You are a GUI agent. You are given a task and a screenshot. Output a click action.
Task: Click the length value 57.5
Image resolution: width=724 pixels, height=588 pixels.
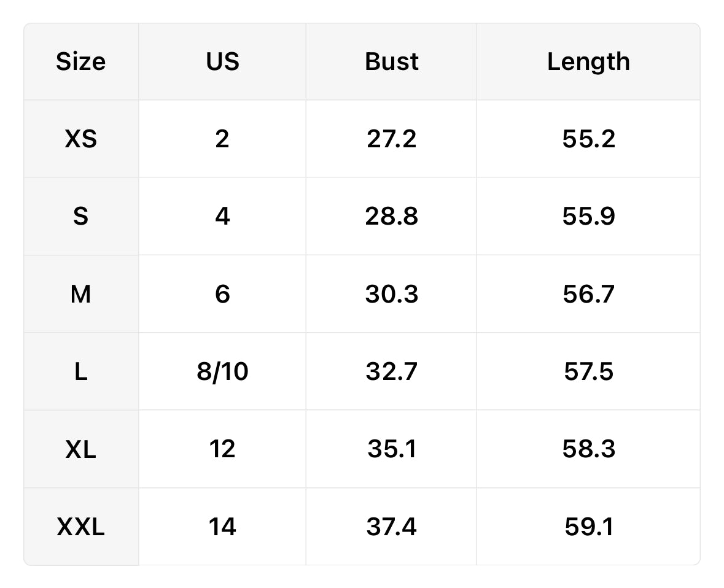tap(588, 371)
